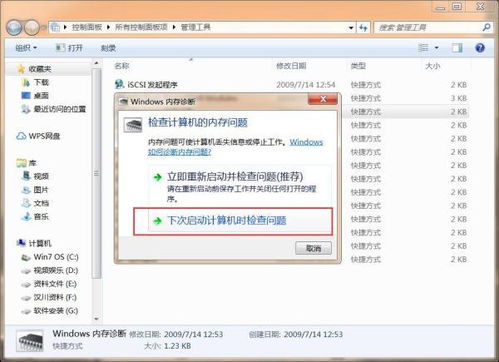Screen dimensions: 499x362
Task: Open the address bar history dropdown
Action: tap(351, 28)
